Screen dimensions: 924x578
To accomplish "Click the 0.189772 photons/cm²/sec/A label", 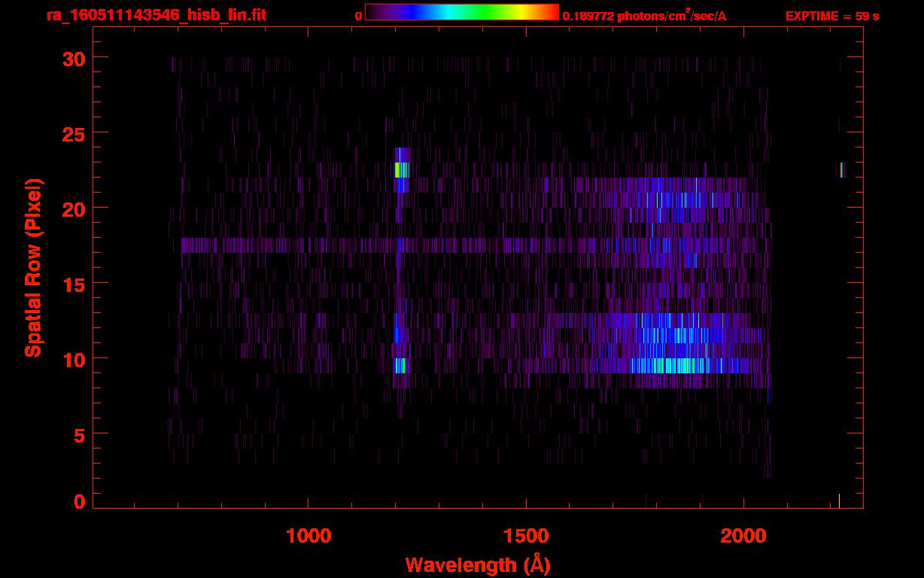I will [x=645, y=16].
